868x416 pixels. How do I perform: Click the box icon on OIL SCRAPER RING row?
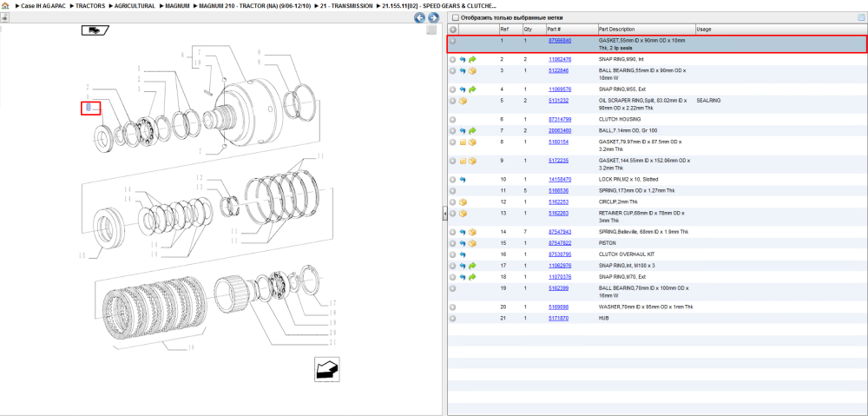[463, 101]
